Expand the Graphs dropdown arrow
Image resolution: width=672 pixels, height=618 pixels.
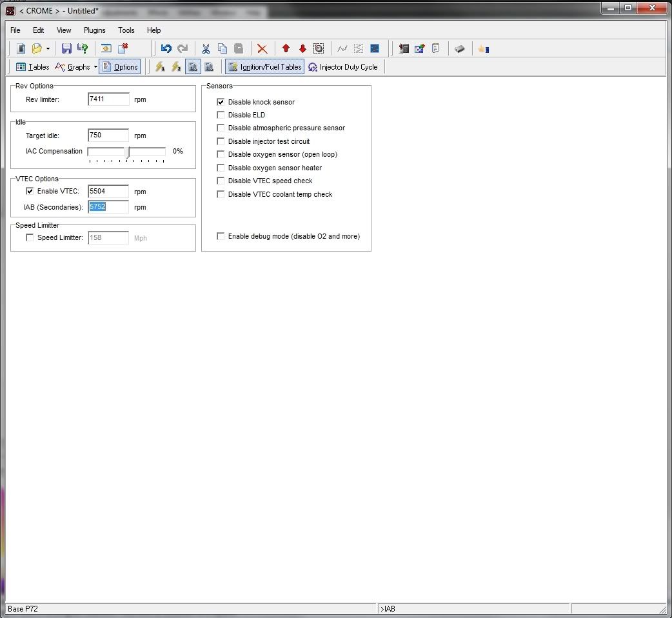tap(95, 67)
